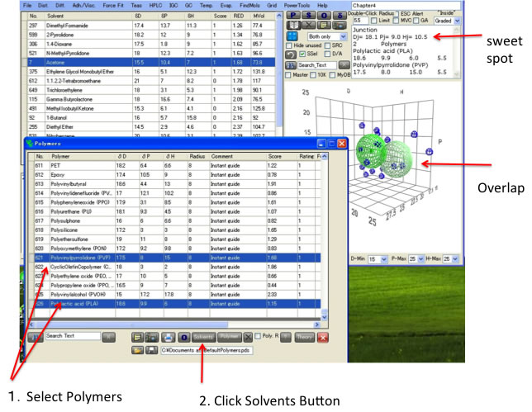The width and height of the screenshot is (532, 412).
Task: Select the Acetone row in the solvent table
Action: (149, 63)
